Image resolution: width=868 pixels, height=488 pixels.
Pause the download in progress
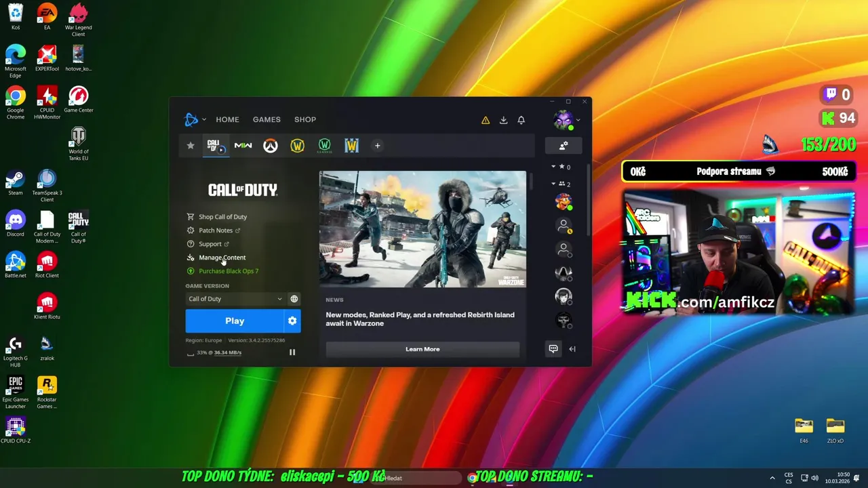(x=292, y=352)
